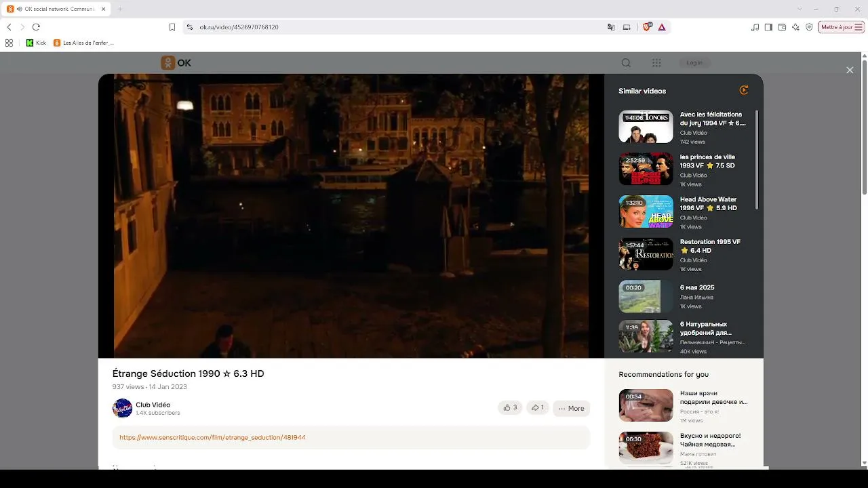Open Brave Shields lion icon
The image size is (868, 488).
(646, 26)
